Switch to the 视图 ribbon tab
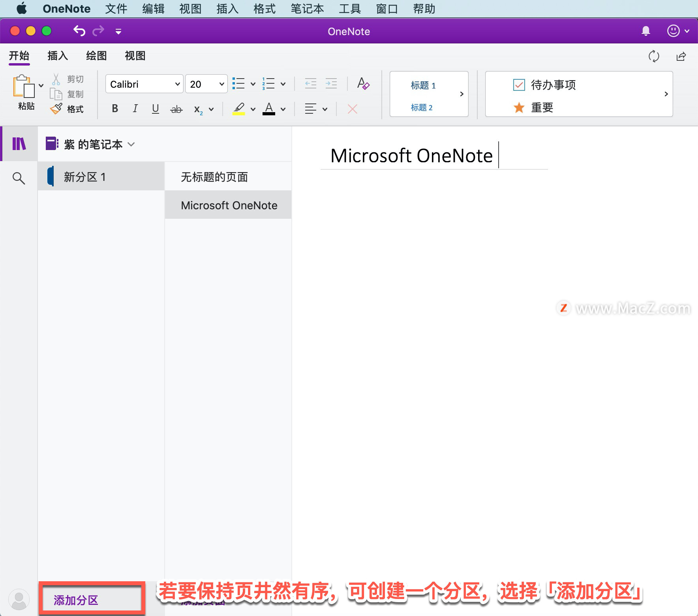 pyautogui.click(x=135, y=56)
